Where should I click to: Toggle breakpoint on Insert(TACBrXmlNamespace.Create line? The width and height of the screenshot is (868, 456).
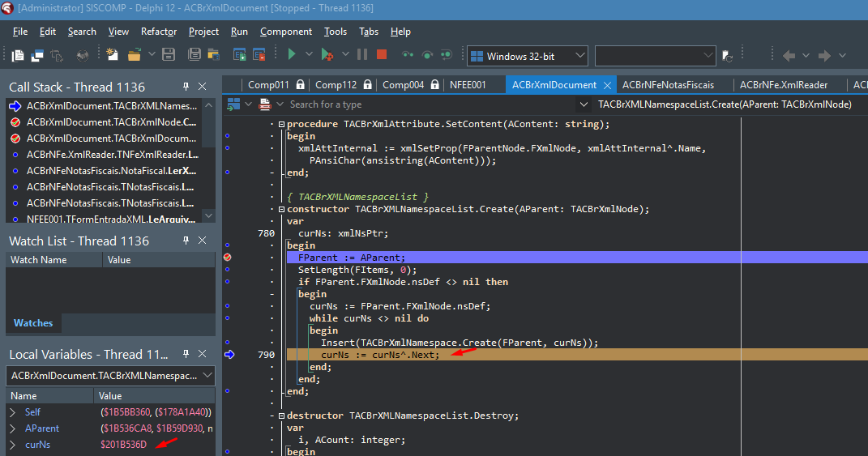228,343
